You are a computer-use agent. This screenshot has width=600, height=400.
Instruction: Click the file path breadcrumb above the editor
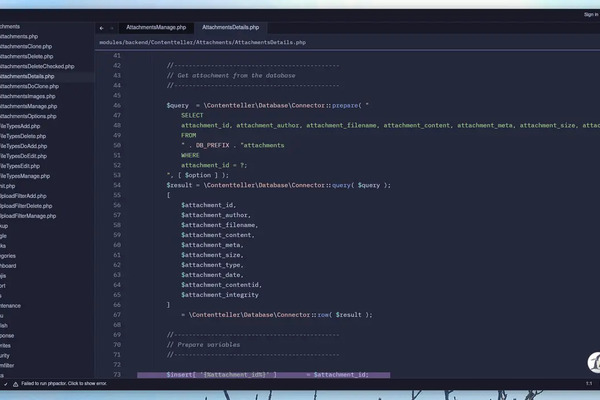[x=202, y=43]
